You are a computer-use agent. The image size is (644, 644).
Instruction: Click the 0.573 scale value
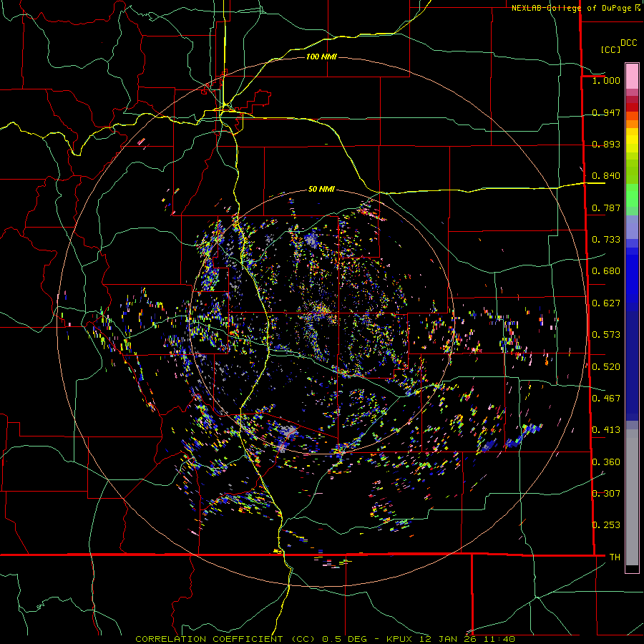pyautogui.click(x=606, y=335)
